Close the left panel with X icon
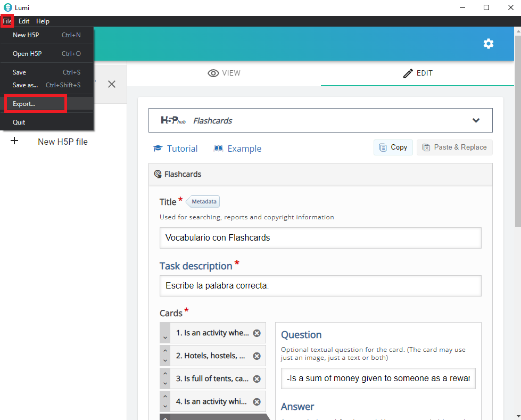This screenshot has height=420, width=521. click(112, 84)
